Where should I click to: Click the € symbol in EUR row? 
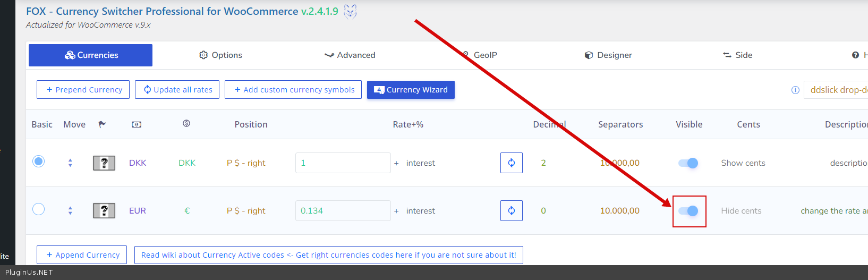[x=187, y=211]
